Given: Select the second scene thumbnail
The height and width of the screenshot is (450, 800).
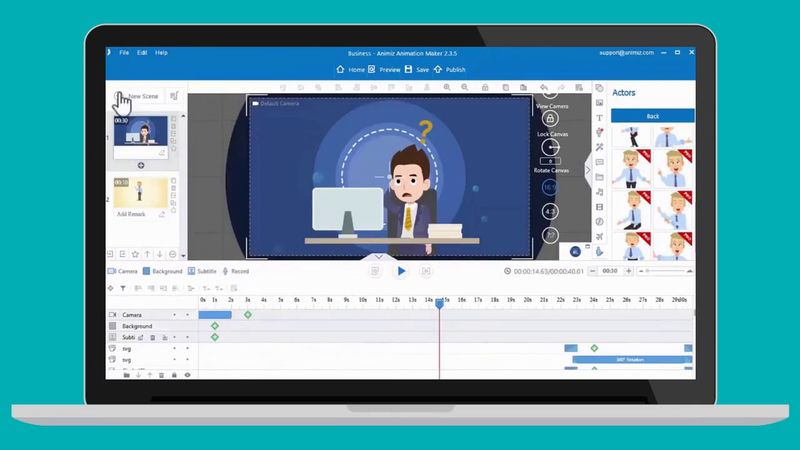Looking at the screenshot, I should click(x=140, y=192).
